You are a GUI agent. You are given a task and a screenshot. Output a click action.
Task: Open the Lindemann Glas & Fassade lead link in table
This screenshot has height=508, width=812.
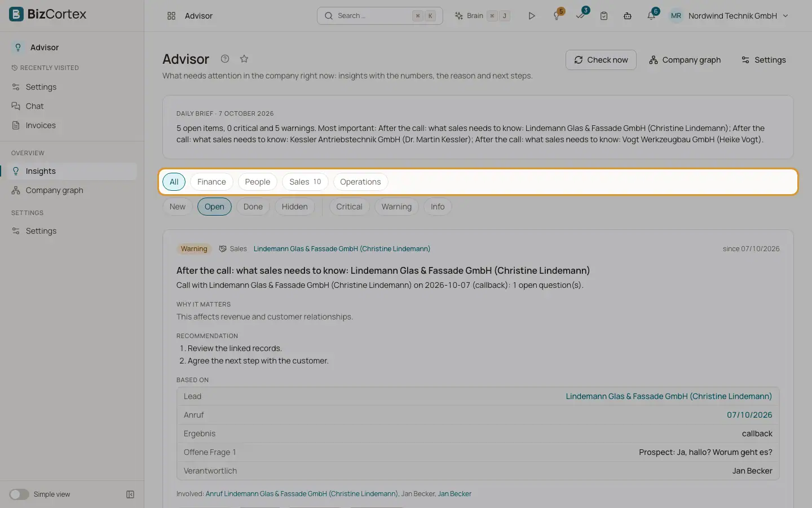coord(669,396)
